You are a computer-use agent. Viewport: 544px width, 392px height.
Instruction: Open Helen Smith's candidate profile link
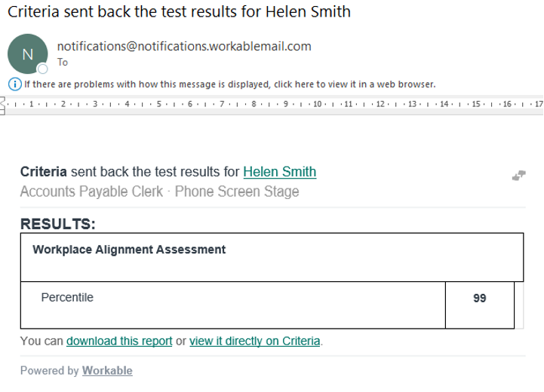pyautogui.click(x=279, y=172)
